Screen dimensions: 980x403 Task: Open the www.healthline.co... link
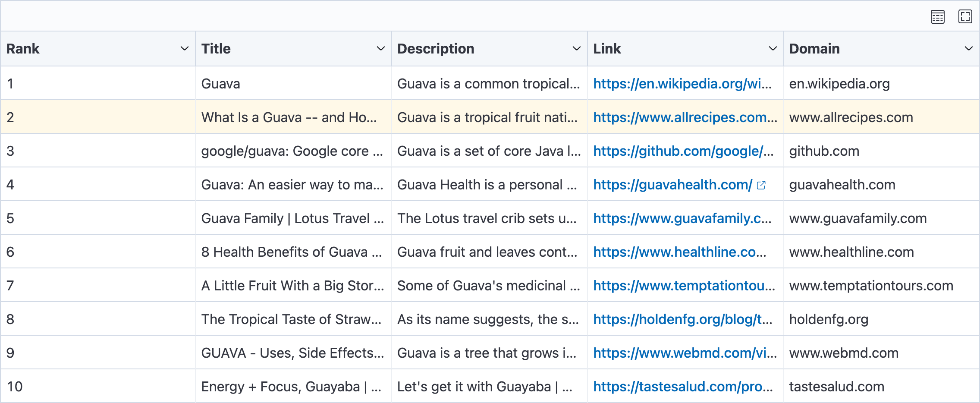tap(680, 252)
